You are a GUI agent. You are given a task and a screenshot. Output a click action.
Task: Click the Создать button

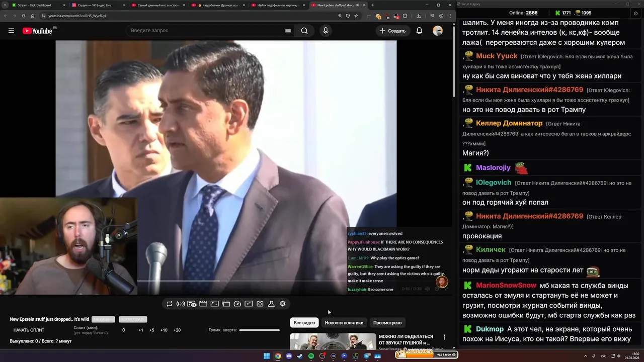392,31
